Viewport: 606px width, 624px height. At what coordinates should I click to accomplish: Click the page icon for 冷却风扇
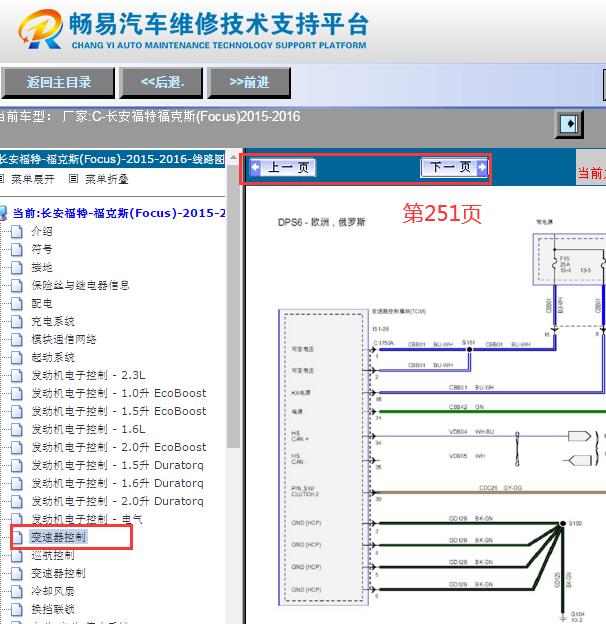[17, 591]
